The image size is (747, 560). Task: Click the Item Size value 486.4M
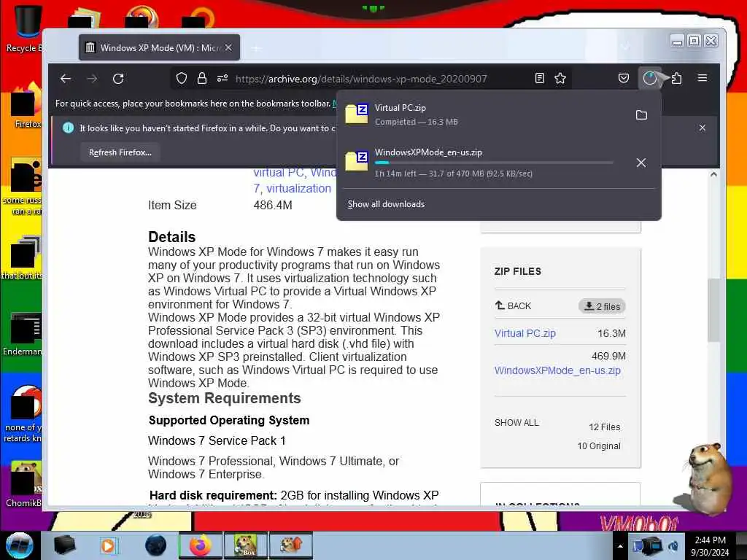[273, 205]
